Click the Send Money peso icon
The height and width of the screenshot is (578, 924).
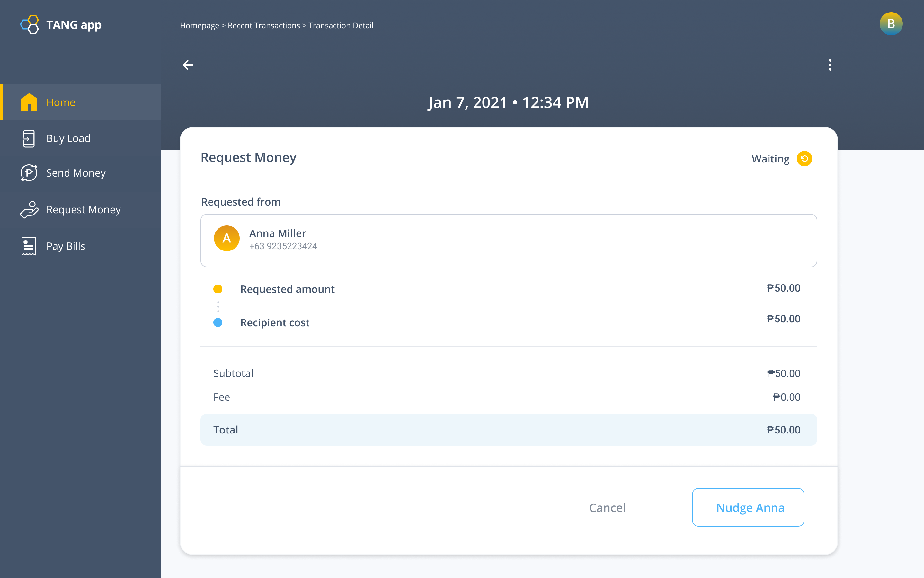click(29, 173)
